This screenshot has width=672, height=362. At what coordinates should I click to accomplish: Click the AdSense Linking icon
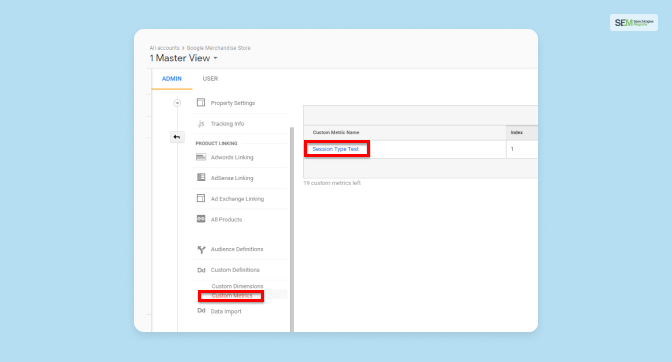tap(201, 177)
